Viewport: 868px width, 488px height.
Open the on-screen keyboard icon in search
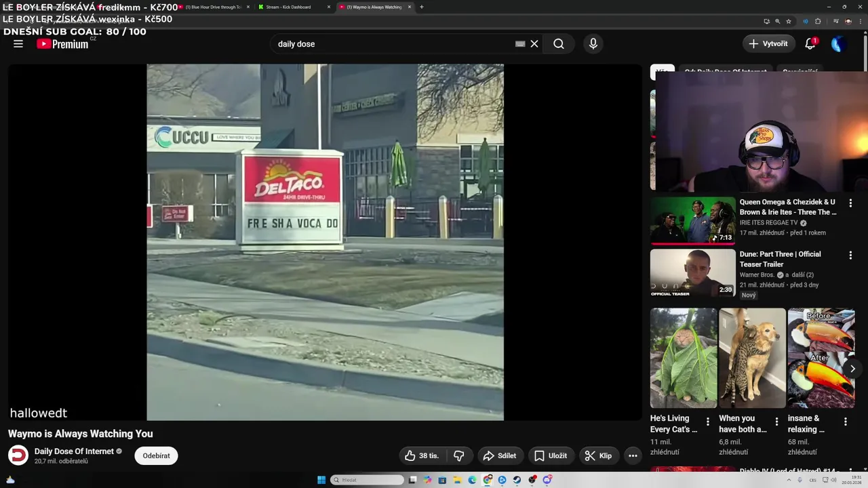tap(520, 44)
